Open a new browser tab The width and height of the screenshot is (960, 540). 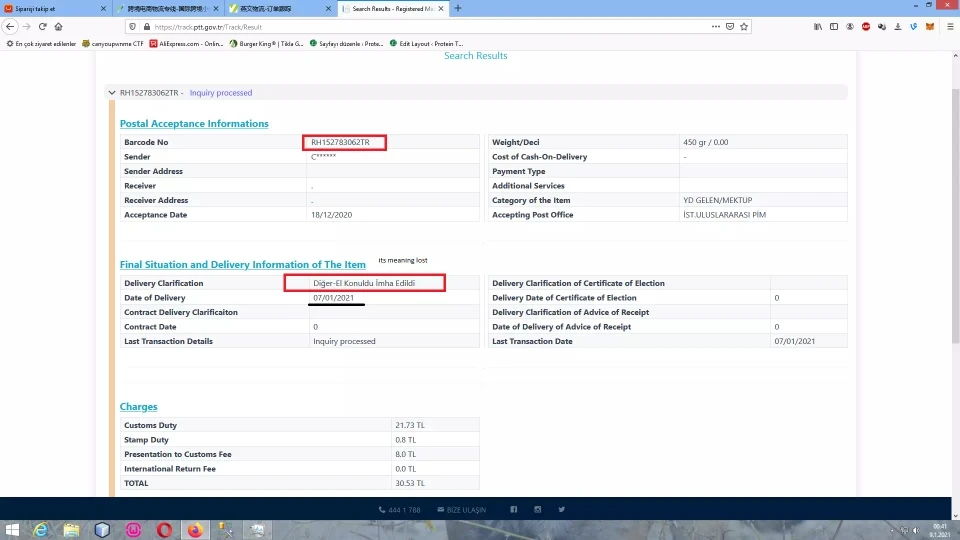point(458,9)
